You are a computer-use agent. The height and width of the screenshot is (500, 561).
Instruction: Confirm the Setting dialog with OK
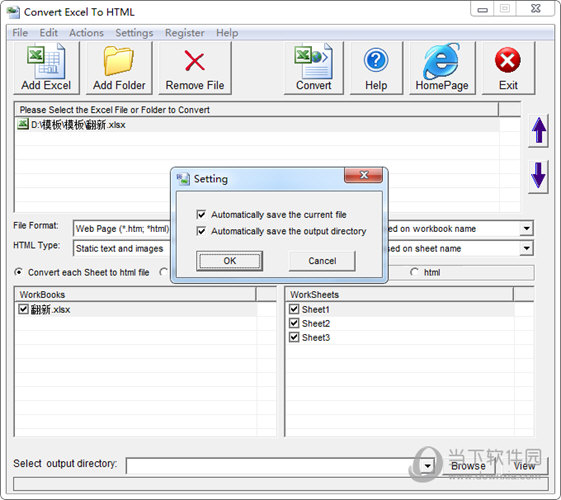tap(229, 261)
